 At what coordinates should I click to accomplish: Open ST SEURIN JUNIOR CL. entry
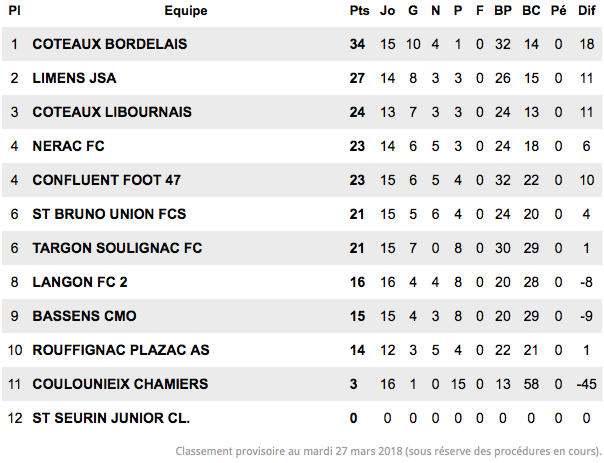[111, 418]
